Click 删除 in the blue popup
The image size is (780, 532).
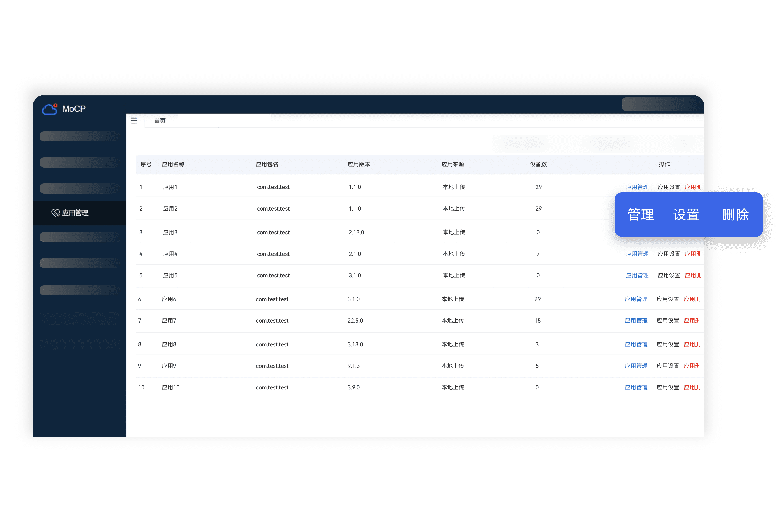(735, 214)
